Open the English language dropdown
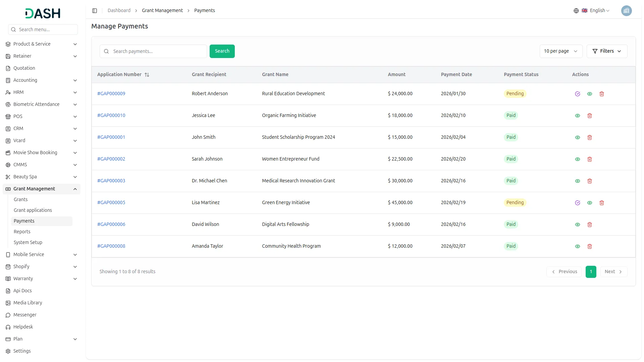Viewport: 644px width, 362px height. tap(597, 10)
